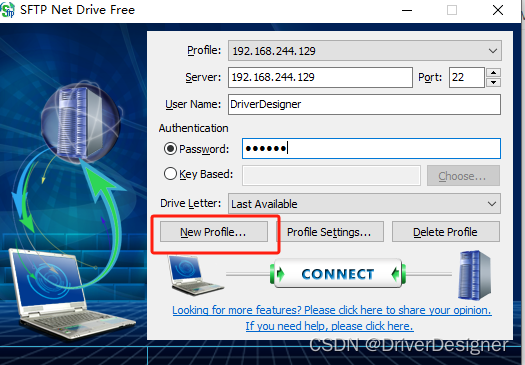Focus the Server address input field
Image resolution: width=525 pixels, height=365 pixels.
[x=320, y=77]
